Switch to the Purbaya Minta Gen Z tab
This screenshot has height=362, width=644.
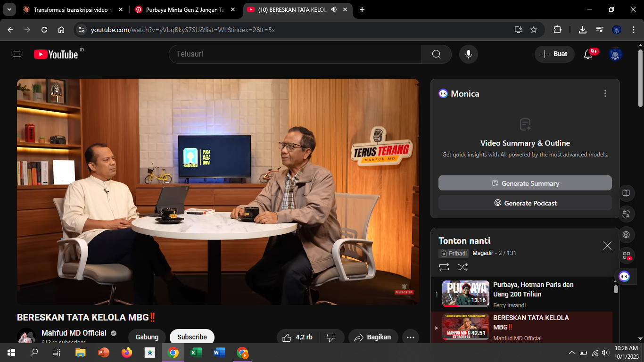click(x=185, y=9)
